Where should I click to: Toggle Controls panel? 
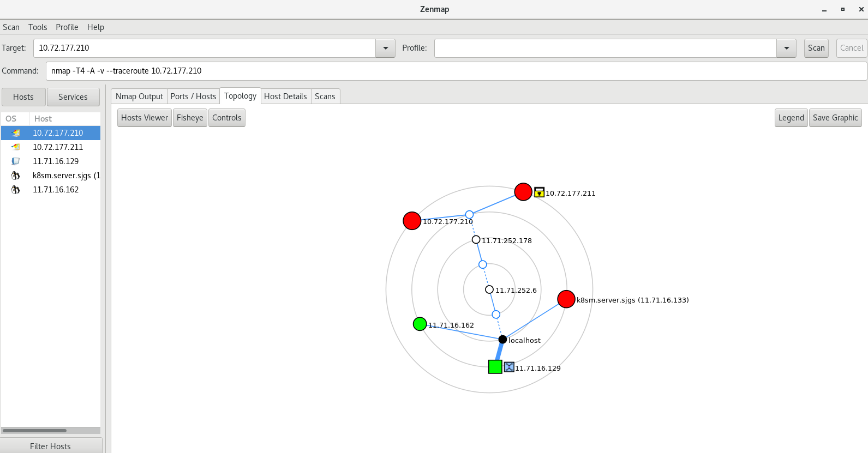coord(227,118)
